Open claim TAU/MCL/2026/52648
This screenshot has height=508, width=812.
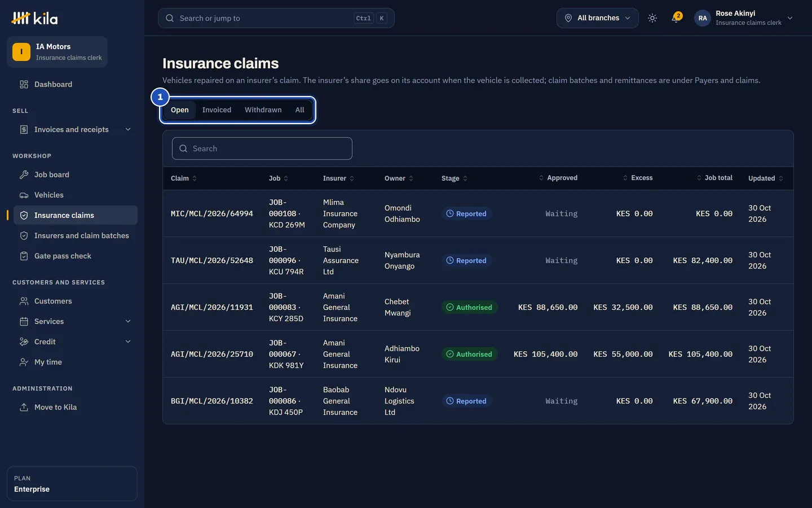(212, 261)
